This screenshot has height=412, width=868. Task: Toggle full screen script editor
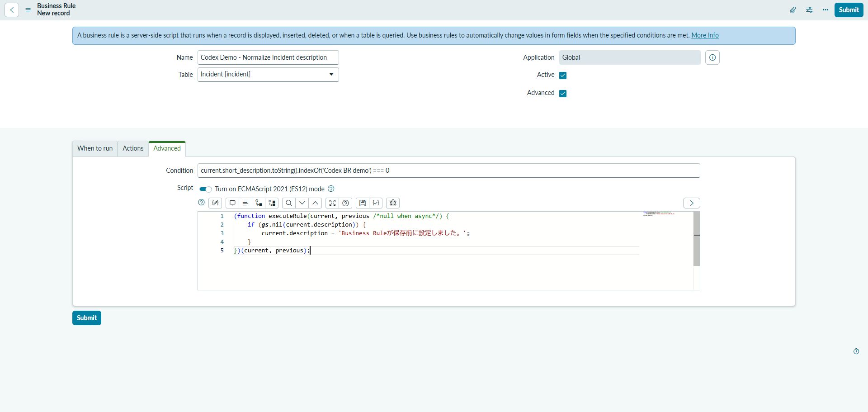[332, 203]
